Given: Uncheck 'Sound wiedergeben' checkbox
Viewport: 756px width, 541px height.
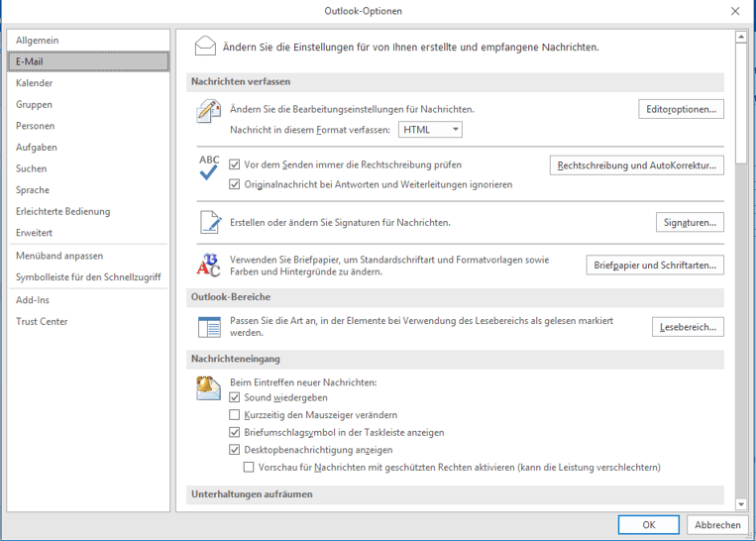Looking at the screenshot, I should pyautogui.click(x=234, y=397).
